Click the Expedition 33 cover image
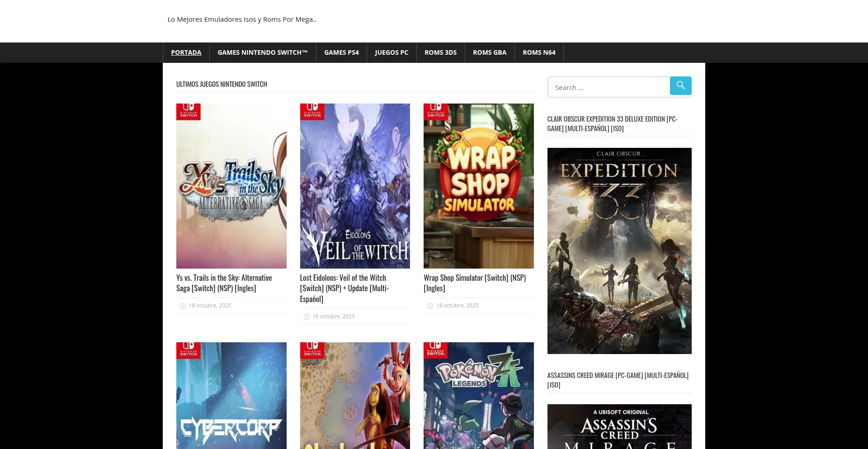The height and width of the screenshot is (449, 868). coord(619,250)
